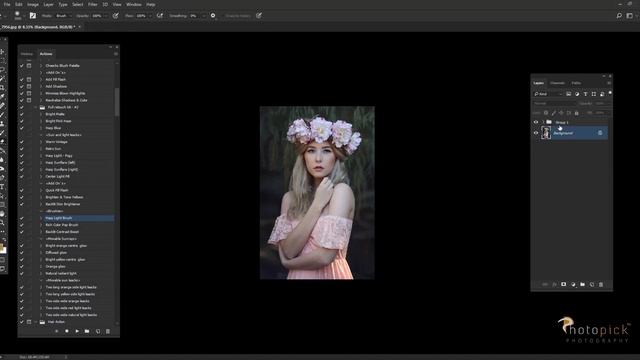Uncheck the Cheeks Blush Palette action
This screenshot has width=640, height=360.
click(x=22, y=65)
